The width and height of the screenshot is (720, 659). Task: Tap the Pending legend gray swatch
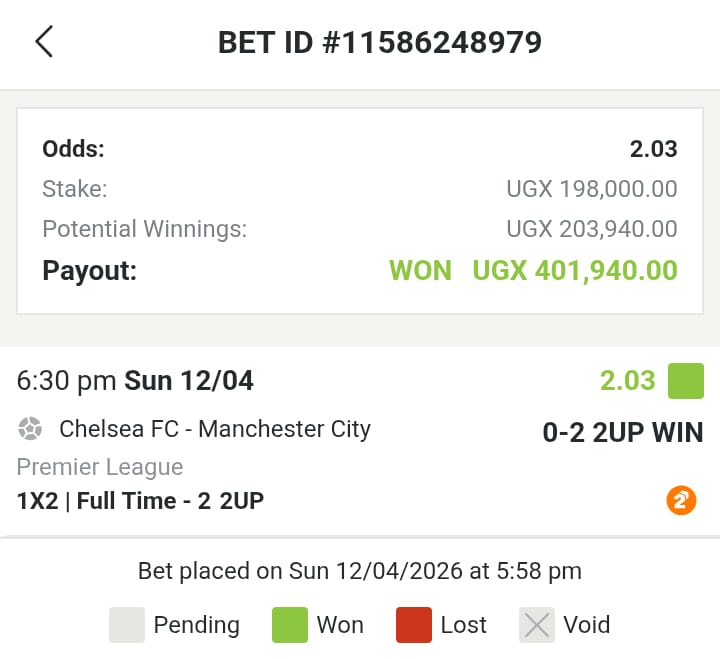click(127, 625)
